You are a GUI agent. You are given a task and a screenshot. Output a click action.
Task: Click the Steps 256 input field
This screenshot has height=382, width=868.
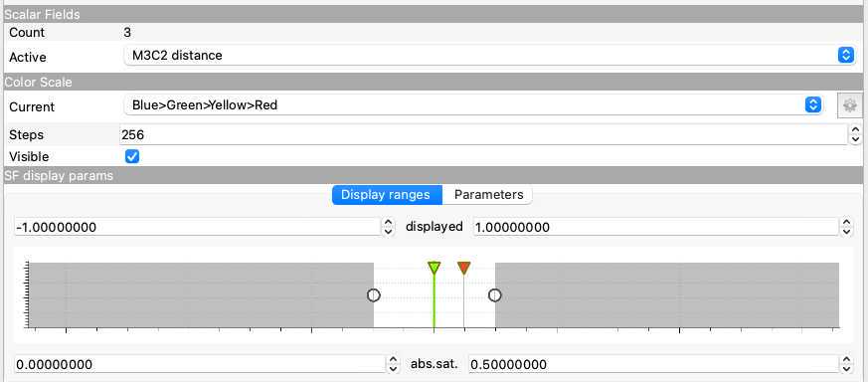(x=483, y=134)
